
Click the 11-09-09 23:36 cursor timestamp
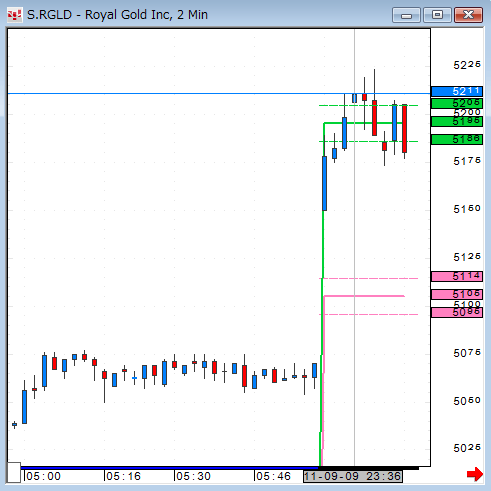pyautogui.click(x=353, y=476)
